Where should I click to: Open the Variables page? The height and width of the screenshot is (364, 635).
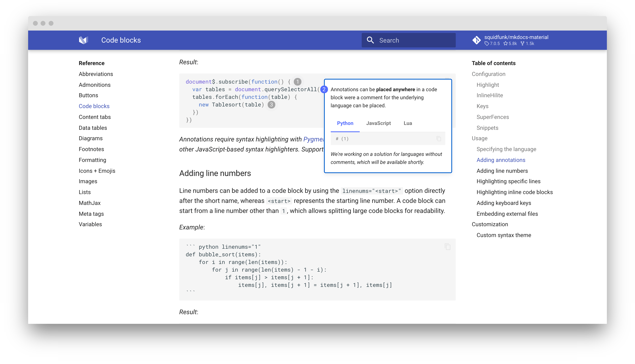click(90, 224)
